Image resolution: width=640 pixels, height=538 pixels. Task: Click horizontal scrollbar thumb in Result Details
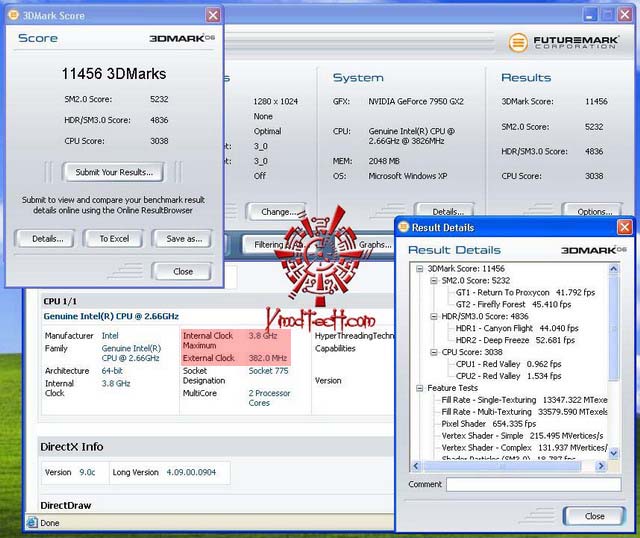pos(502,466)
